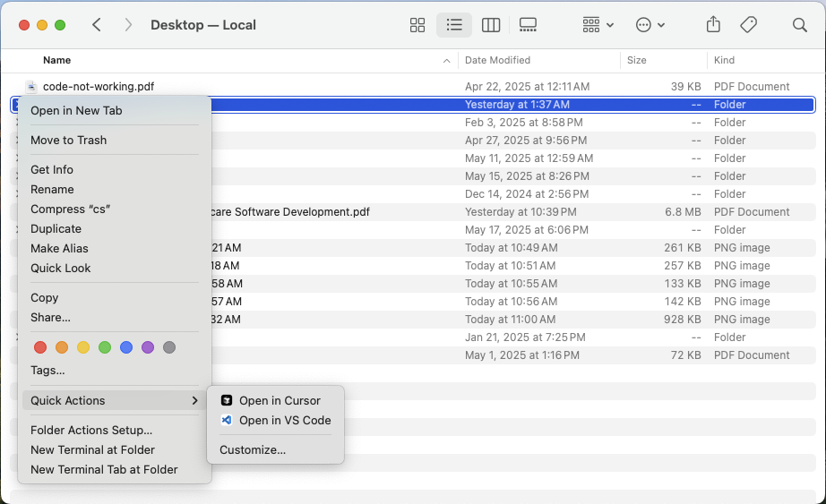This screenshot has height=504, width=826.
Task: Click the Search magnifier icon
Action: click(799, 25)
